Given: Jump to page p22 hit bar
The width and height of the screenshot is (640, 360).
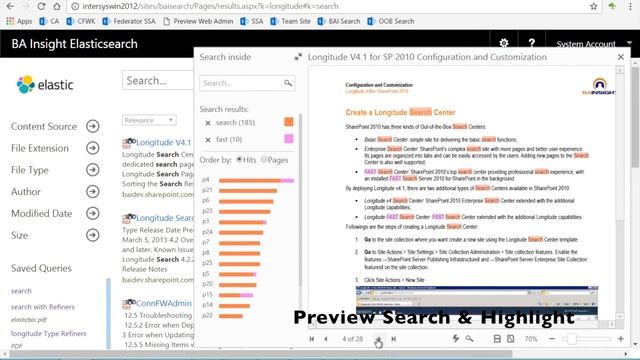Looking at the screenshot, I should 231,316.
